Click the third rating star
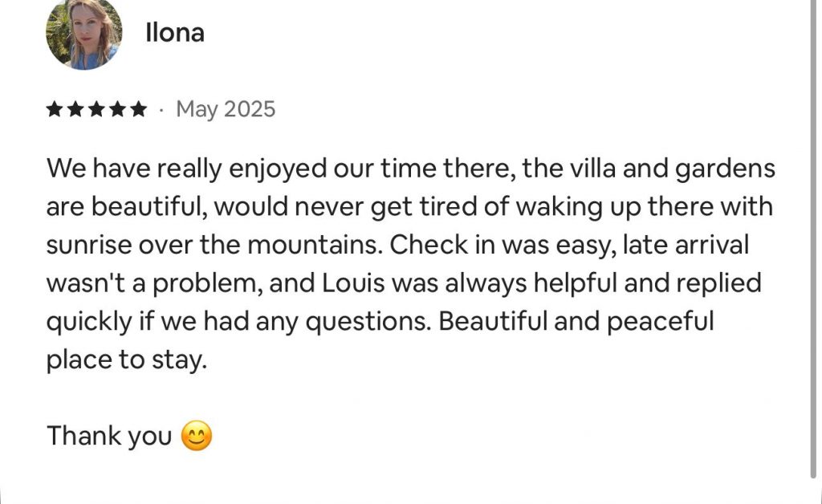 pyautogui.click(x=96, y=109)
